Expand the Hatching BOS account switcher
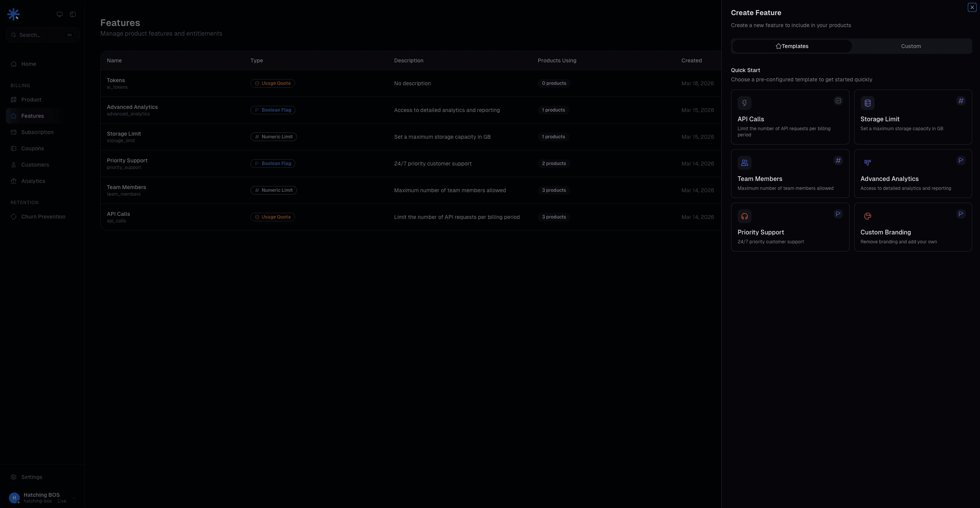 pyautogui.click(x=42, y=498)
